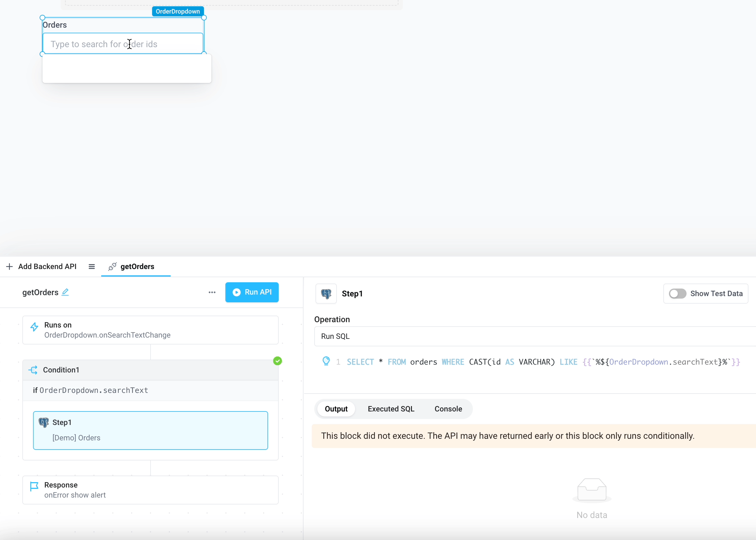Switch to the Executed SQL tab

[x=390, y=409]
